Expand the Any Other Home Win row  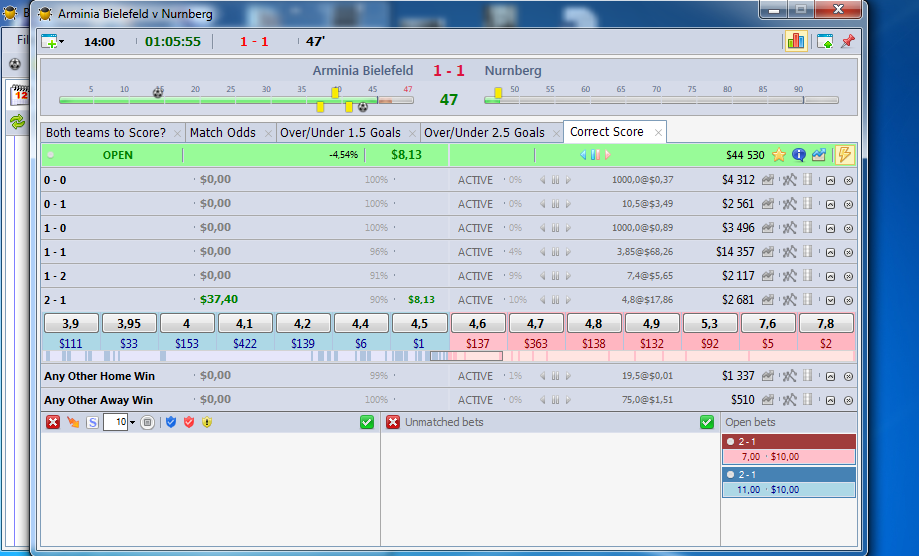coord(830,377)
